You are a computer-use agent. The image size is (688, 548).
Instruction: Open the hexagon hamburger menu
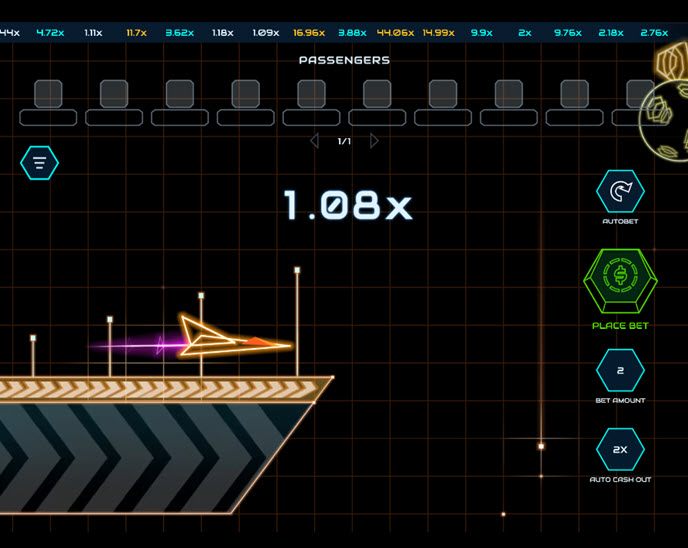point(40,162)
